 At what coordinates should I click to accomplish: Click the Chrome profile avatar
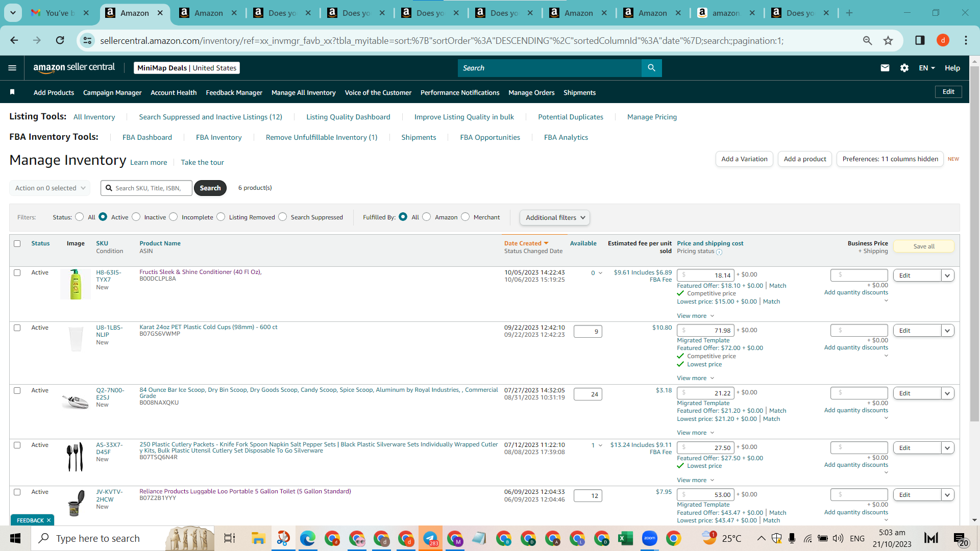[943, 40]
